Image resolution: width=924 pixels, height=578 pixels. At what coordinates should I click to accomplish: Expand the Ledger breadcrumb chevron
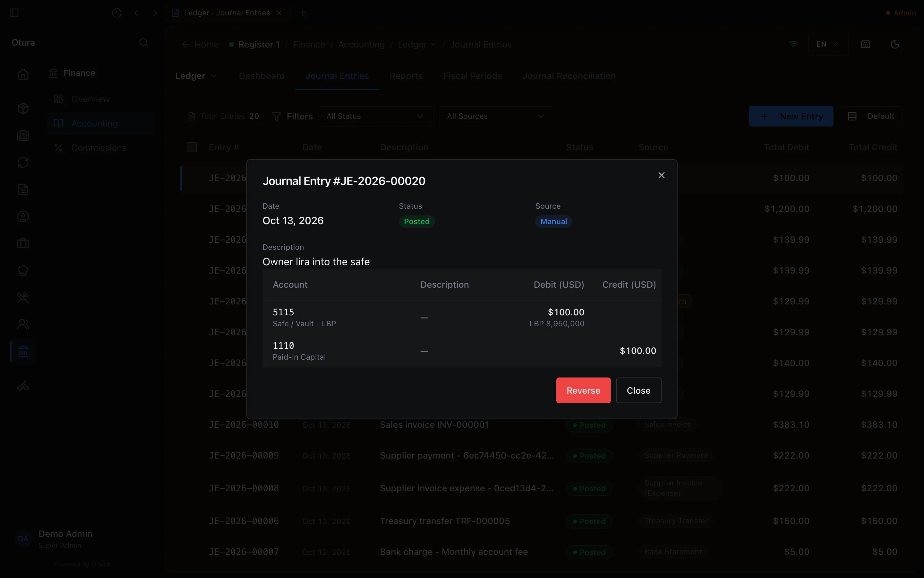(x=433, y=44)
